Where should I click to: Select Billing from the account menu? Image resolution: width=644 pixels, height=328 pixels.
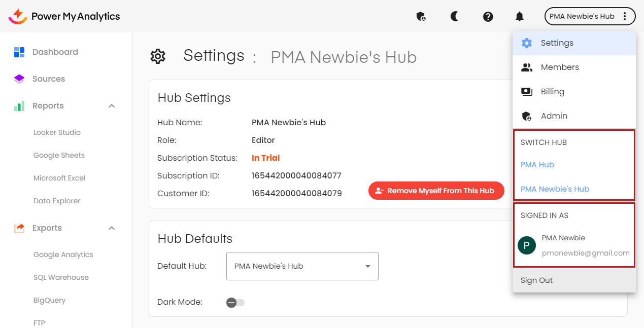pyautogui.click(x=552, y=92)
